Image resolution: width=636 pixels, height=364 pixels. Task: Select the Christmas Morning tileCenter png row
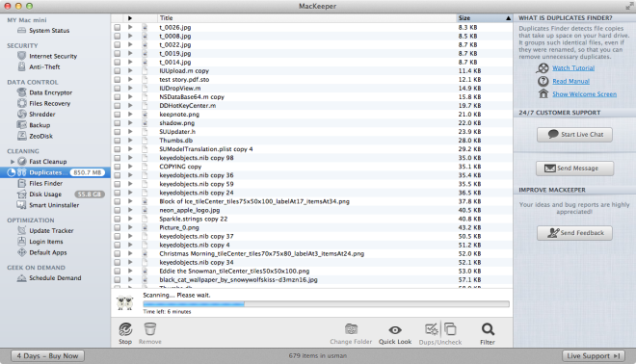coord(311,254)
